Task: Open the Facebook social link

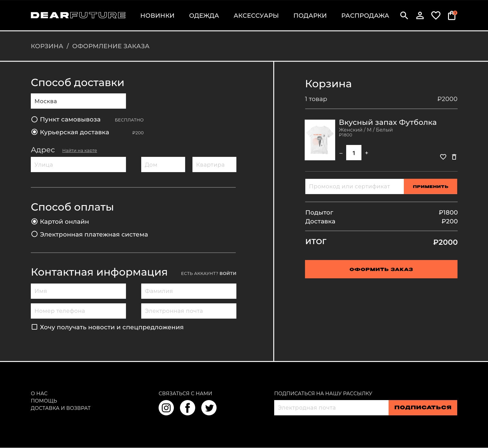Action: (x=188, y=408)
